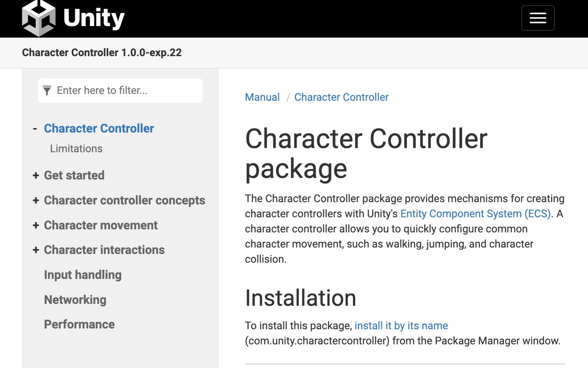
Task: Click Character Controller 1.0.0-exp.22 version title
Action: pos(102,53)
